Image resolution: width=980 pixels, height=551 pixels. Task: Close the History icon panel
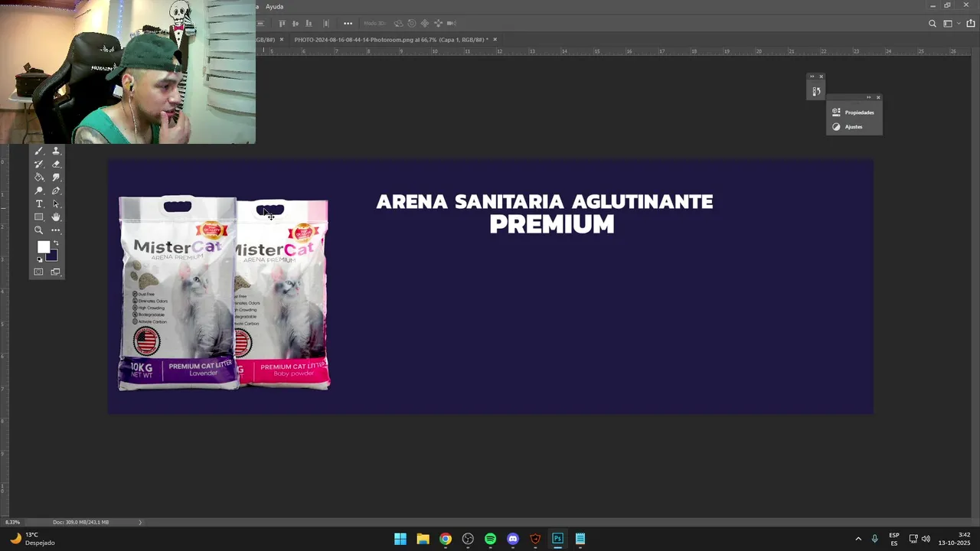pyautogui.click(x=821, y=77)
